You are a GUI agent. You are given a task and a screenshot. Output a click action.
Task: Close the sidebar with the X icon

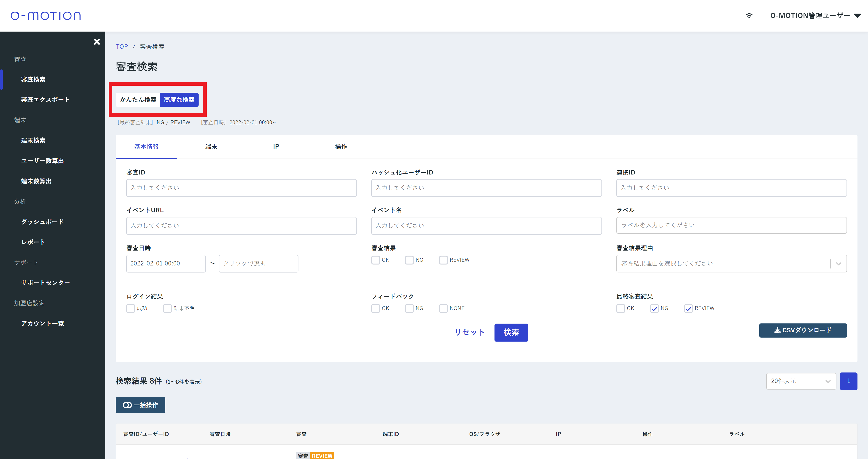coord(97,42)
